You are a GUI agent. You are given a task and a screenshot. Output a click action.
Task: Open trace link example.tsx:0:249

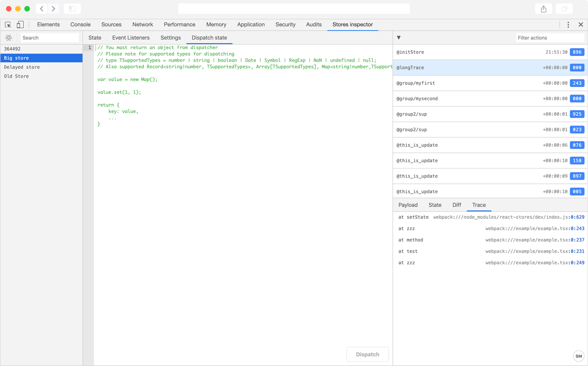[535, 263]
